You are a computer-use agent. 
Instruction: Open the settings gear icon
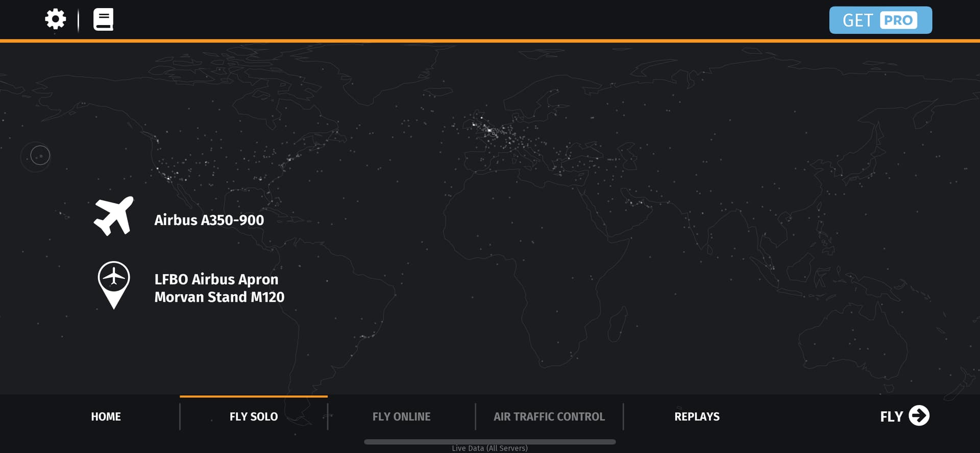[x=55, y=19]
